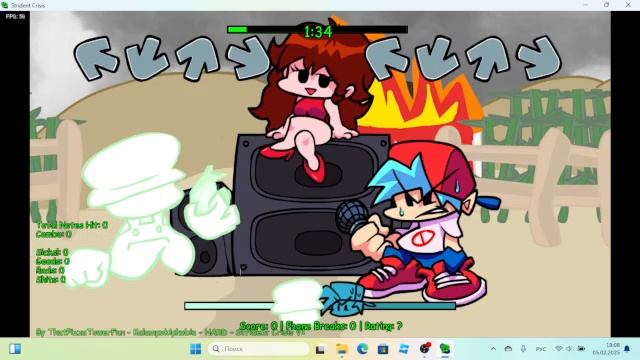Click the 'Sicks: 0' counter
The height and width of the screenshot is (360, 640).
coord(52,253)
